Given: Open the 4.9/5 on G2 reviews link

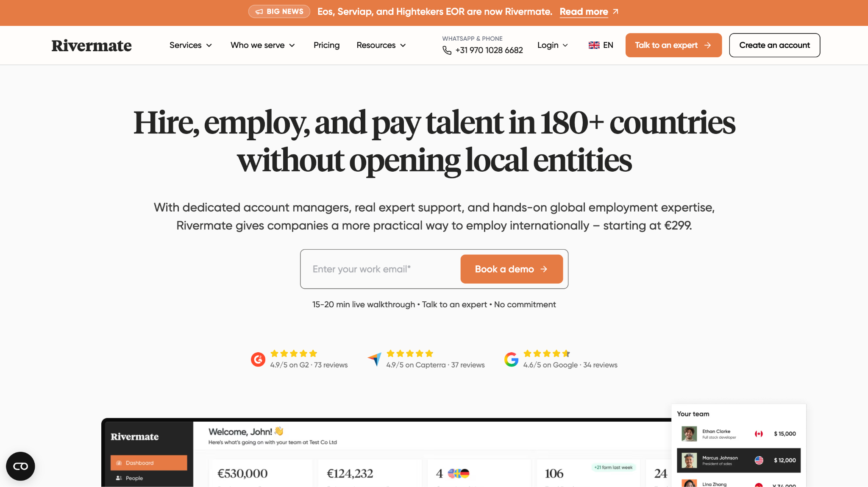Looking at the screenshot, I should pos(309,365).
